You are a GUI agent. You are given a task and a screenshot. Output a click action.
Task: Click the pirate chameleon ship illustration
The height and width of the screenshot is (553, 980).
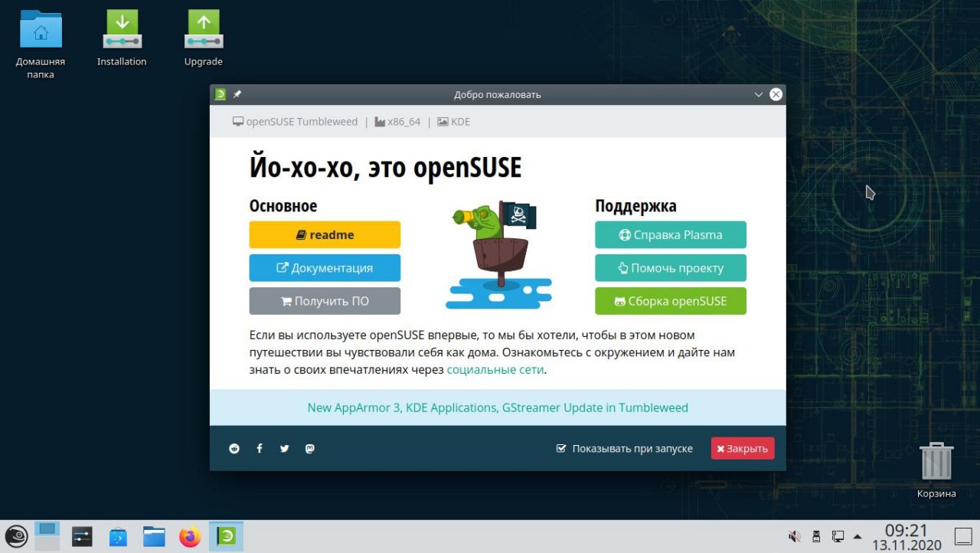498,255
